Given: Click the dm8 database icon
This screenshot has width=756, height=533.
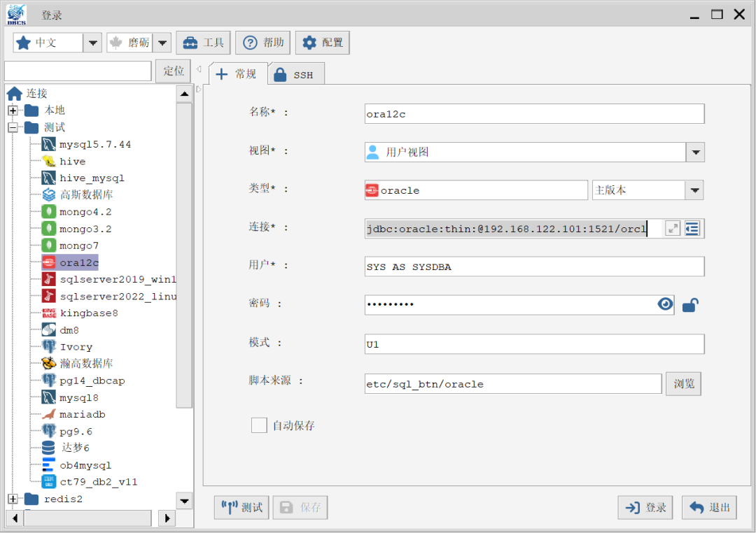Looking at the screenshot, I should pyautogui.click(x=49, y=329).
